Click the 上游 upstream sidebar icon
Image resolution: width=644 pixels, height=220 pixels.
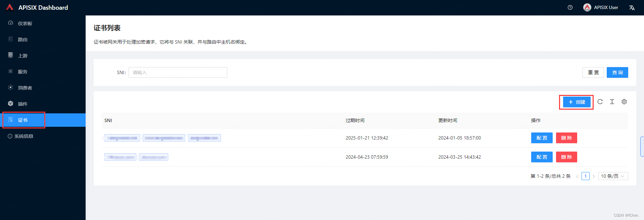10,55
